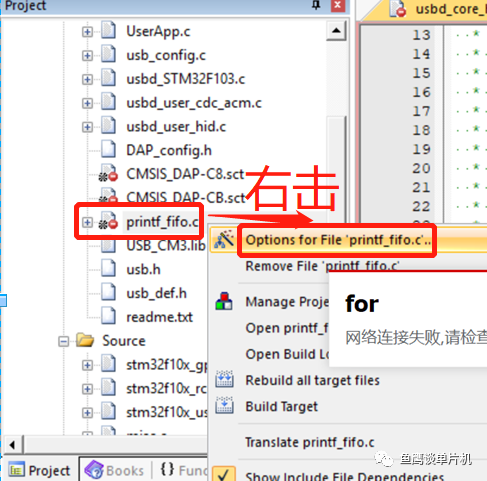The height and width of the screenshot is (481, 487).
Task: Select Remove File 'printf_fifo.c' menu entry
Action: pyautogui.click(x=322, y=266)
